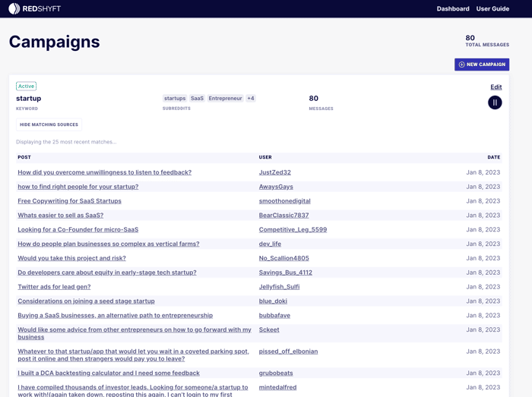Open Twitter ads for lead gen post
532x397 pixels.
(x=54, y=287)
